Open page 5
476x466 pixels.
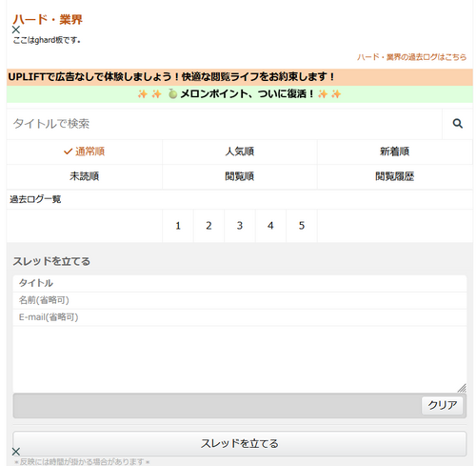302,226
